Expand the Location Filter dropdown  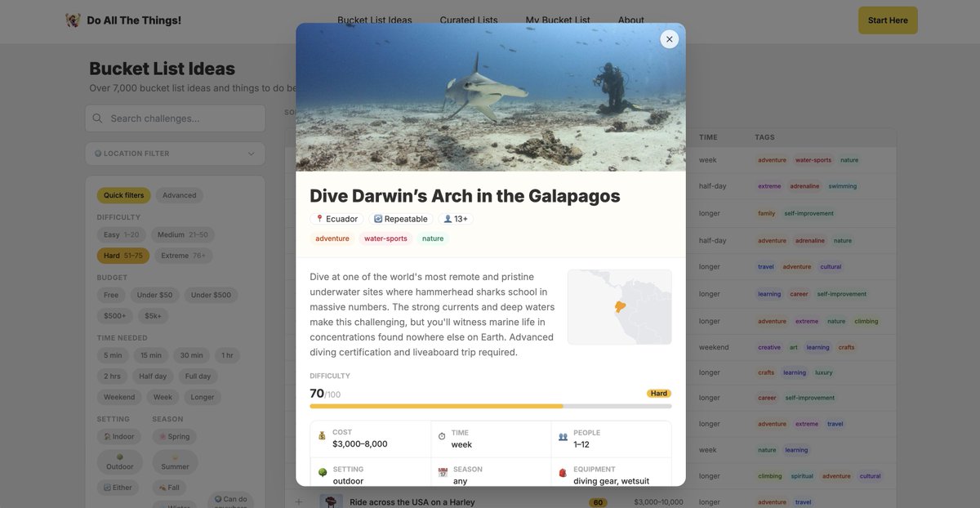176,154
